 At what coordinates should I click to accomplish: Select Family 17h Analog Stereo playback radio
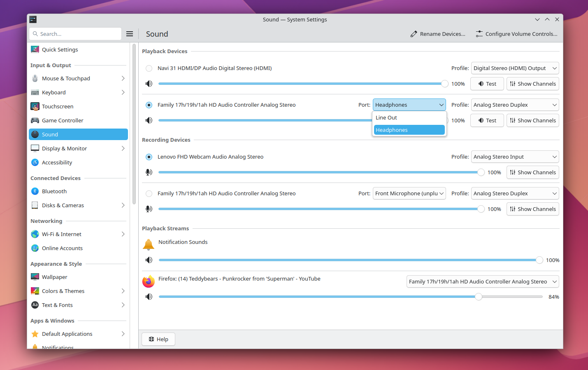point(149,105)
